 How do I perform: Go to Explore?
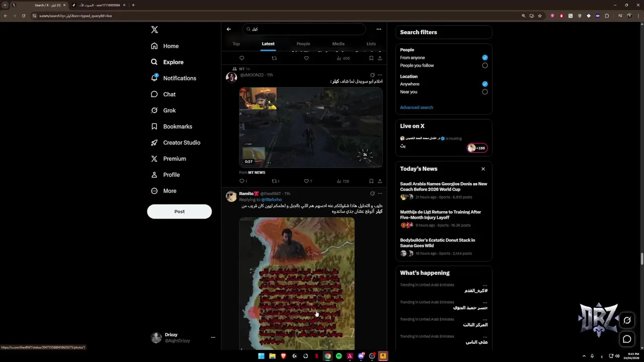click(x=167, y=62)
